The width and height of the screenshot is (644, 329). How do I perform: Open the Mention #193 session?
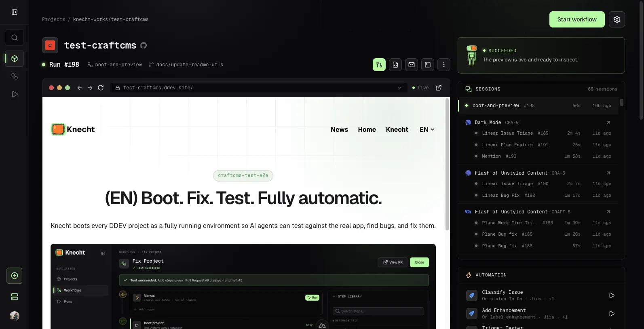[543, 156]
